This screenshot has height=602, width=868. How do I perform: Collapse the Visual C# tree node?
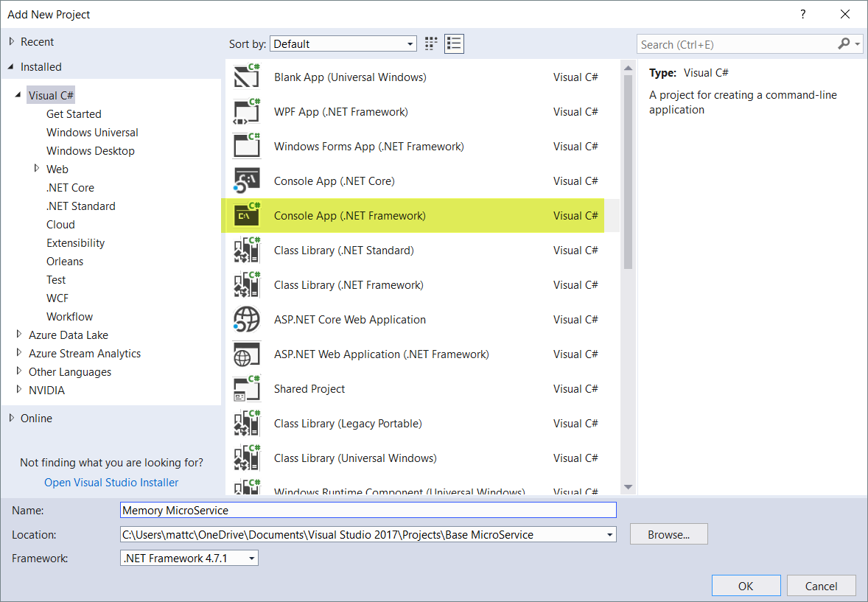[x=19, y=95]
